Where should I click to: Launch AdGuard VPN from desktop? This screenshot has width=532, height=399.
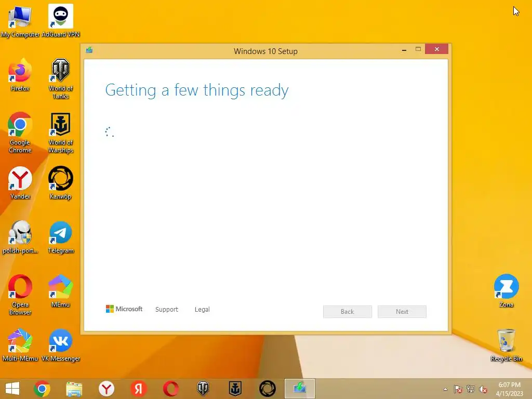pos(61,20)
